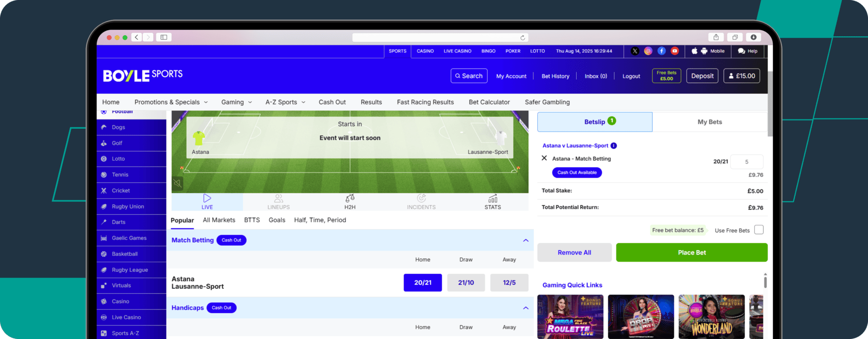Click the browser reload icon
The width and height of the screenshot is (868, 339).
coord(523,38)
